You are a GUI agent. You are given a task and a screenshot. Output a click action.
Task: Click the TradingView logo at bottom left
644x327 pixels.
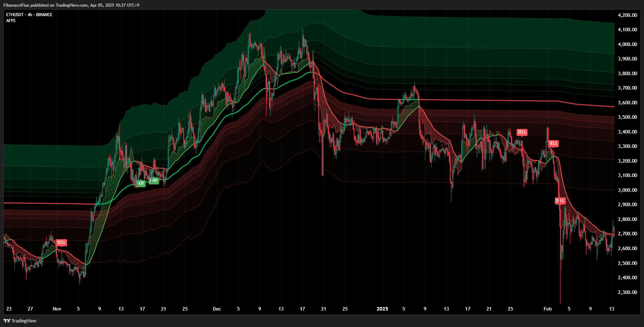click(20, 321)
